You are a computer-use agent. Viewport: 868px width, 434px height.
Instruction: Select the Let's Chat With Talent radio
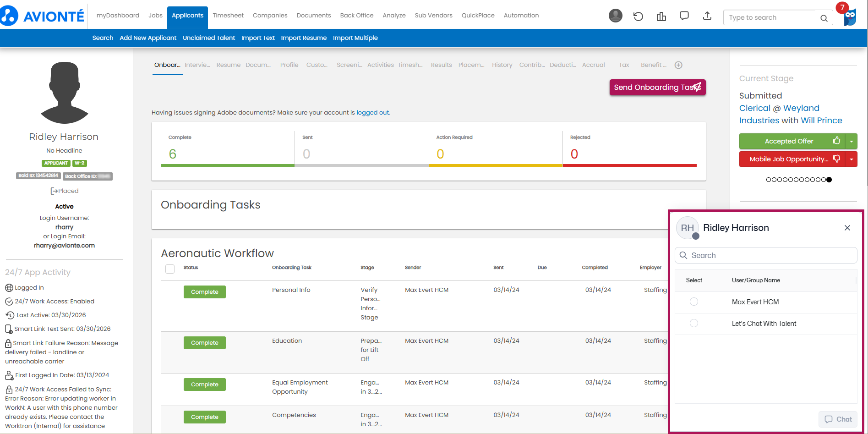(x=694, y=323)
